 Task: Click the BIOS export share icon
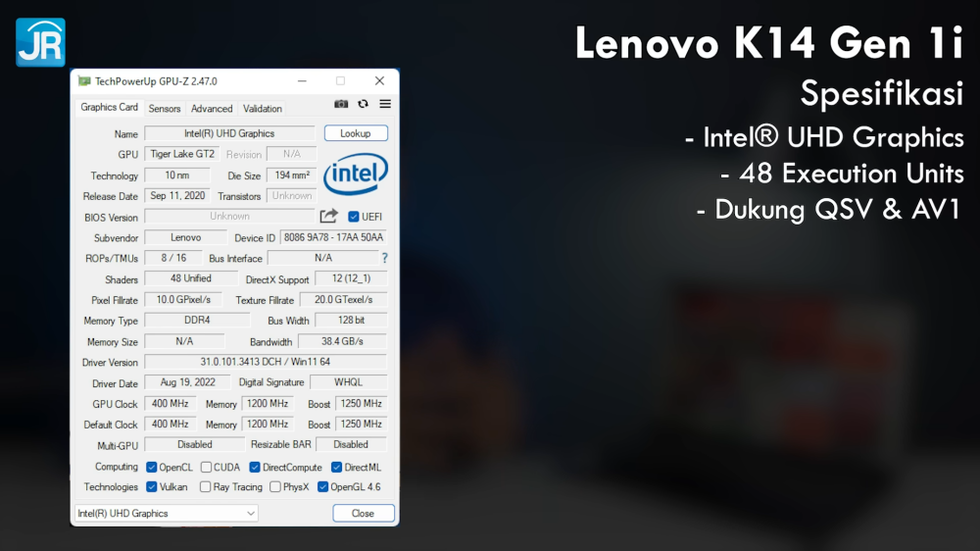(x=328, y=217)
